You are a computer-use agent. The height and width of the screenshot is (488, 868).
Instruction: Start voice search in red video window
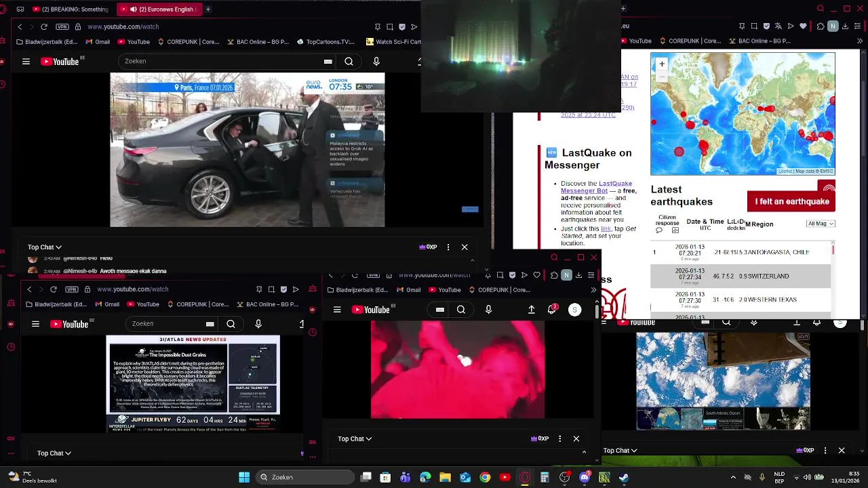pyautogui.click(x=488, y=310)
